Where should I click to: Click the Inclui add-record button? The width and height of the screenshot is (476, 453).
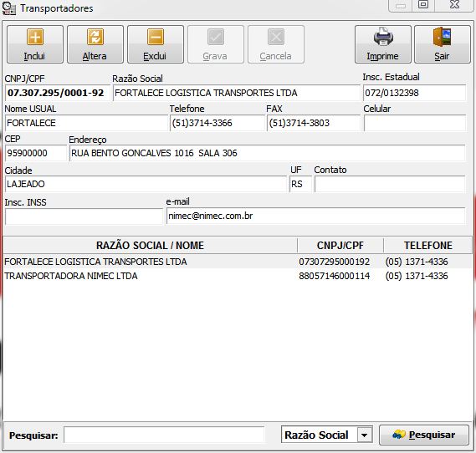[35, 44]
